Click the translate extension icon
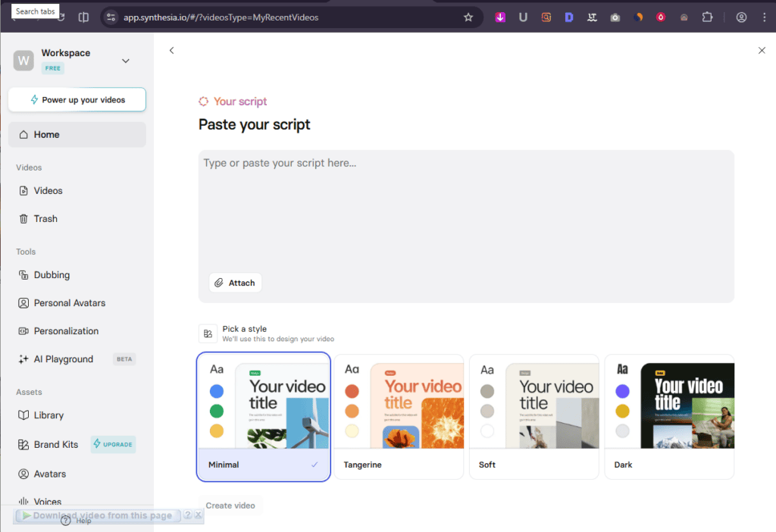This screenshot has height=532, width=776. [592, 17]
